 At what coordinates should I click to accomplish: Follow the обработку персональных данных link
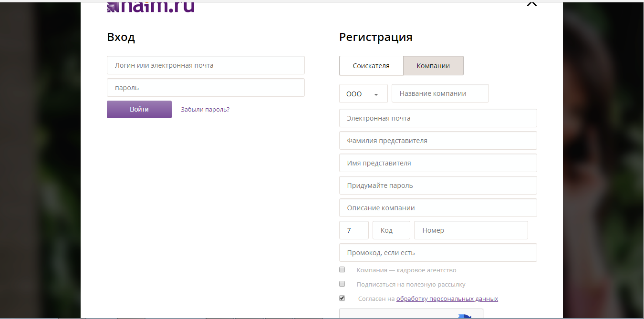447,298
